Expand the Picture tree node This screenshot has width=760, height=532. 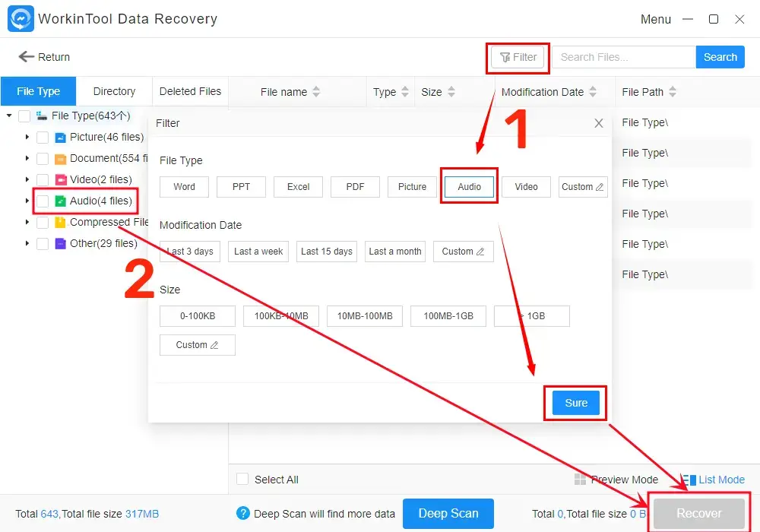click(27, 137)
